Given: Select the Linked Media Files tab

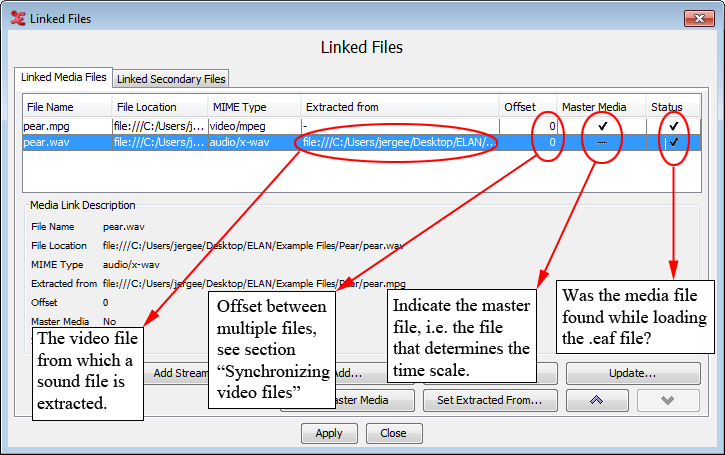Looking at the screenshot, I should (x=62, y=77).
